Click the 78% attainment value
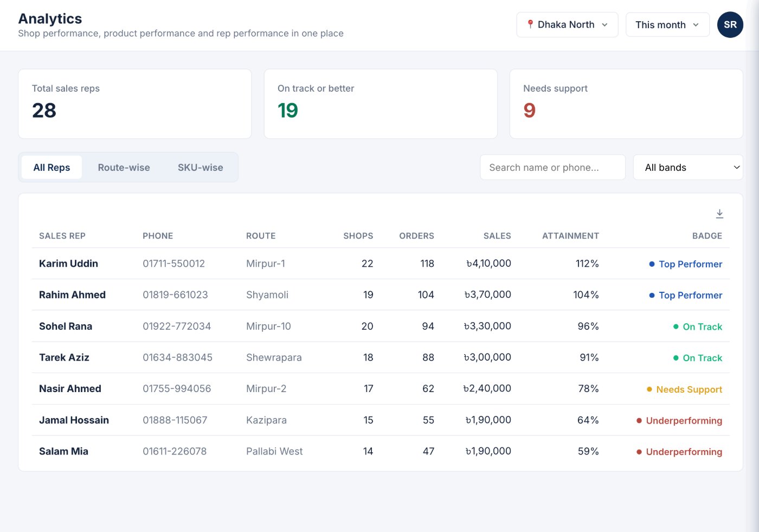Viewport: 759px width, 532px height. [588, 389]
